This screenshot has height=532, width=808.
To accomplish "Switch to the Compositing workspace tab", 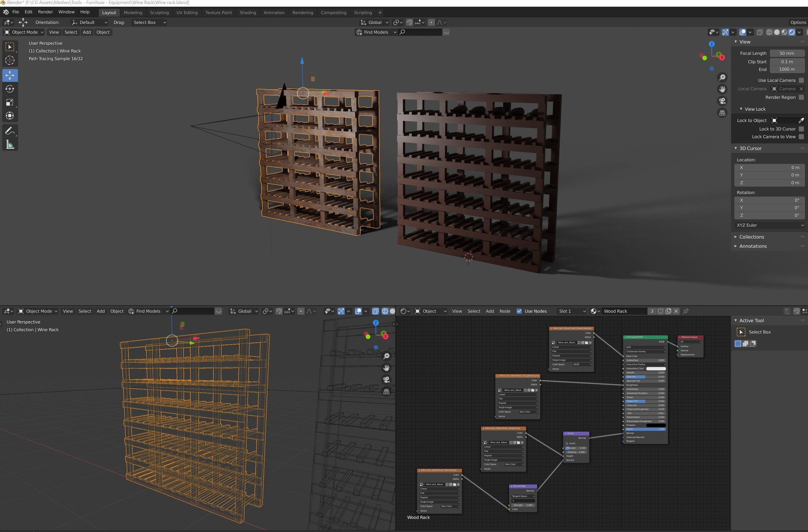I will pyautogui.click(x=333, y=13).
